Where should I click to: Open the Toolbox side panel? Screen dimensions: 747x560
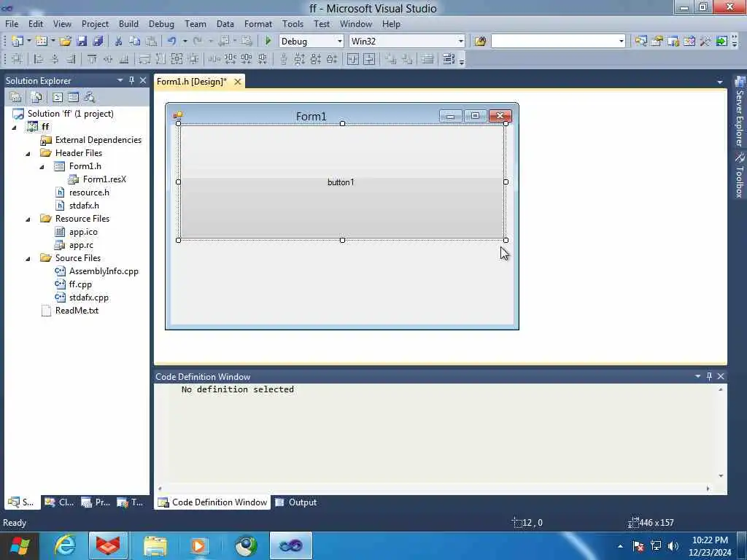pyautogui.click(x=740, y=175)
